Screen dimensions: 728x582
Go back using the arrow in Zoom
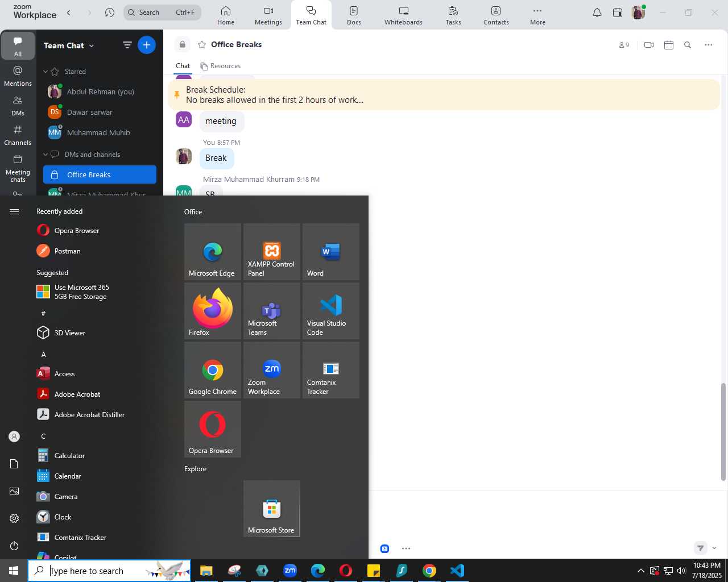pyautogui.click(x=69, y=13)
